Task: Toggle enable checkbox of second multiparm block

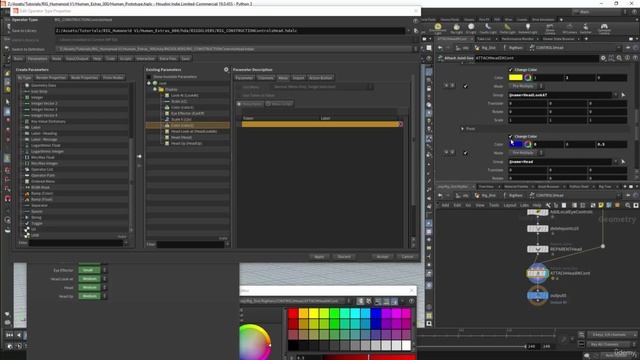Action: (465, 153)
